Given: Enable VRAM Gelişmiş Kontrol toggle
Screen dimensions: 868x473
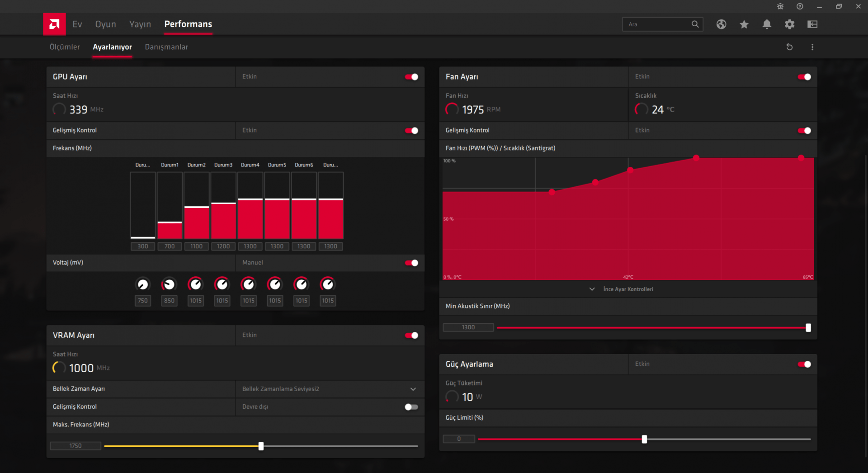Looking at the screenshot, I should (x=411, y=407).
